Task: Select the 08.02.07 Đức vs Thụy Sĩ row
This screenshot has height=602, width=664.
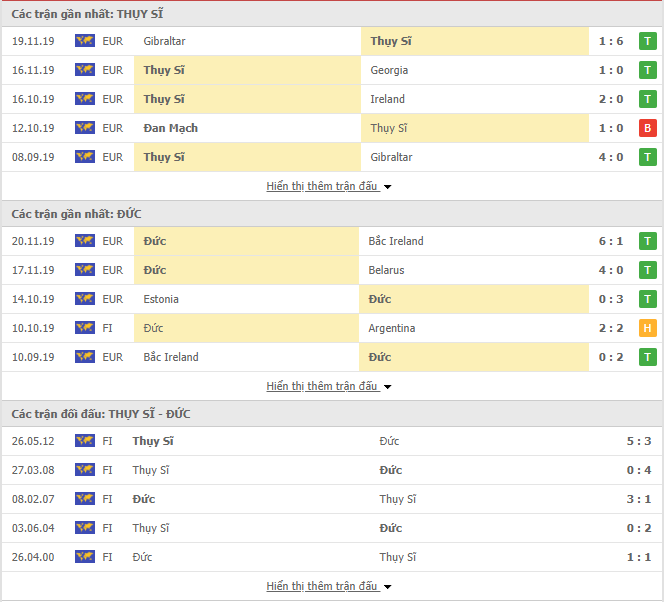Action: [x=331, y=499]
